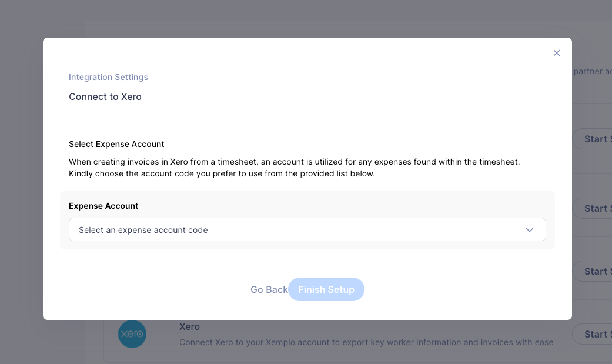Viewport: 612px width, 364px height.
Task: Open the expense account code dropdown
Action: [307, 230]
